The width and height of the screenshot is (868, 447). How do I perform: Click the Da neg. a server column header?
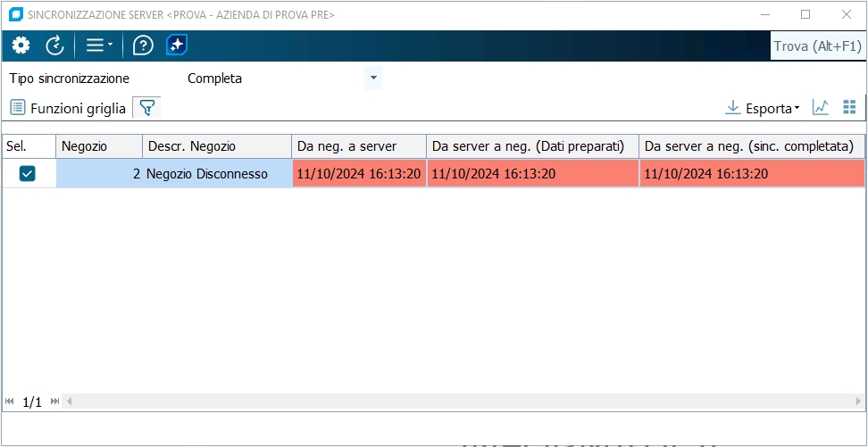359,146
